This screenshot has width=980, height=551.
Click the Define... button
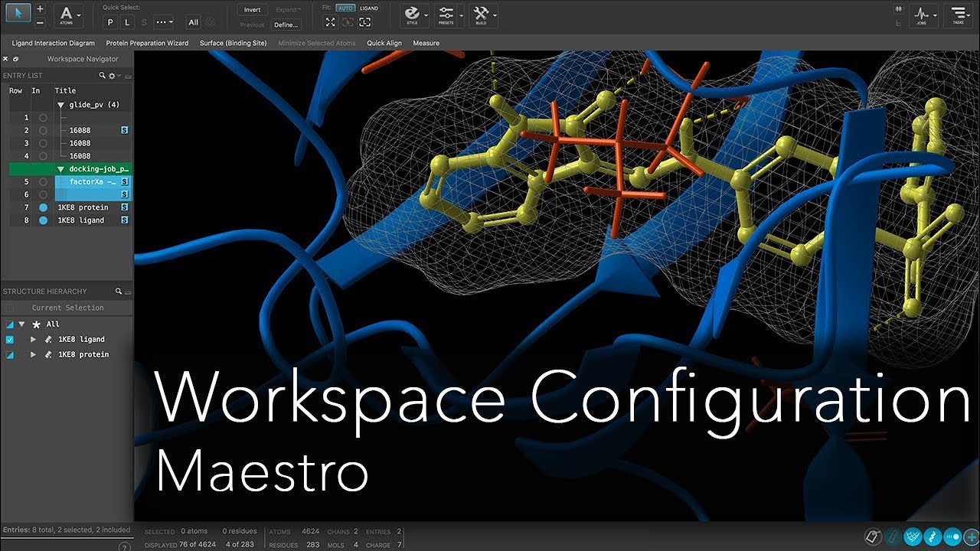click(x=286, y=24)
